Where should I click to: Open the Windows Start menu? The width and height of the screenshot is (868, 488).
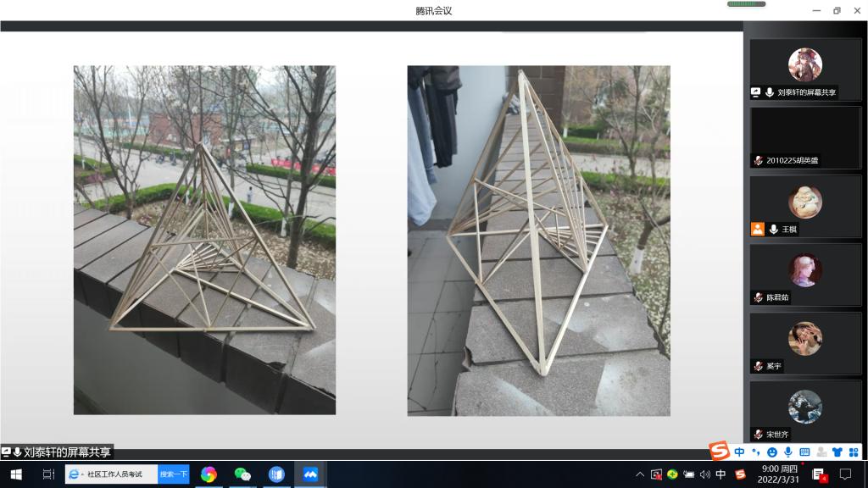[x=16, y=474]
